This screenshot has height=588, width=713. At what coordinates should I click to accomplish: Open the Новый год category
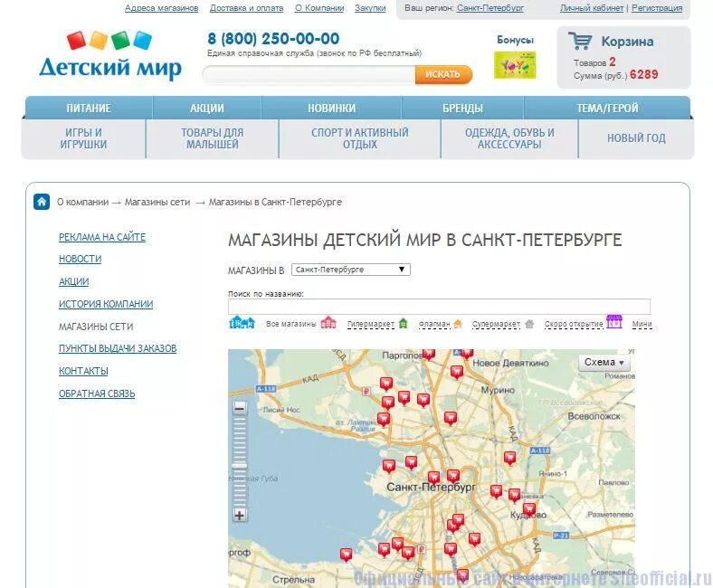pyautogui.click(x=636, y=138)
